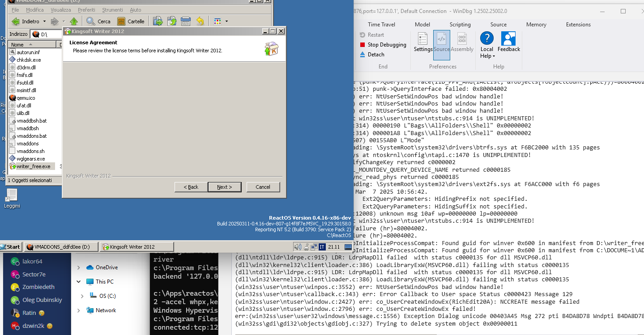Image resolution: width=644 pixels, height=335 pixels.
Task: Click Leggimi desktop icon
Action: (12, 199)
